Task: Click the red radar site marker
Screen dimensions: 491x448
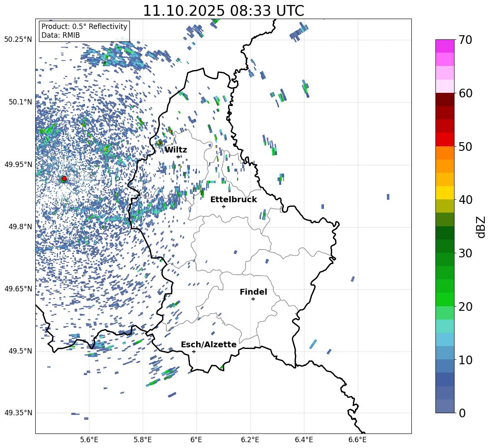Action: tap(64, 179)
